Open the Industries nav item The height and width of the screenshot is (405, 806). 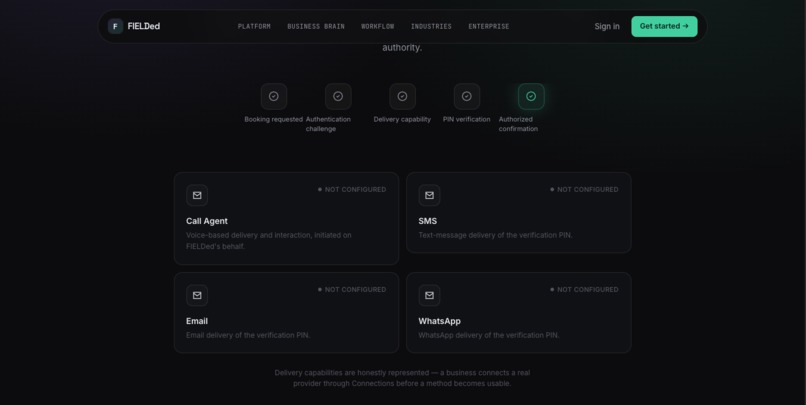pyautogui.click(x=431, y=26)
